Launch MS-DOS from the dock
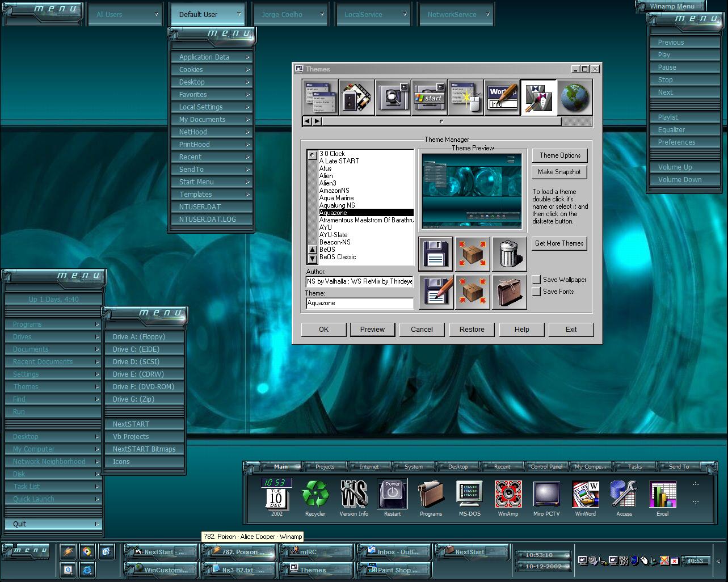Screen dimensions: 728x582 tap(469, 497)
